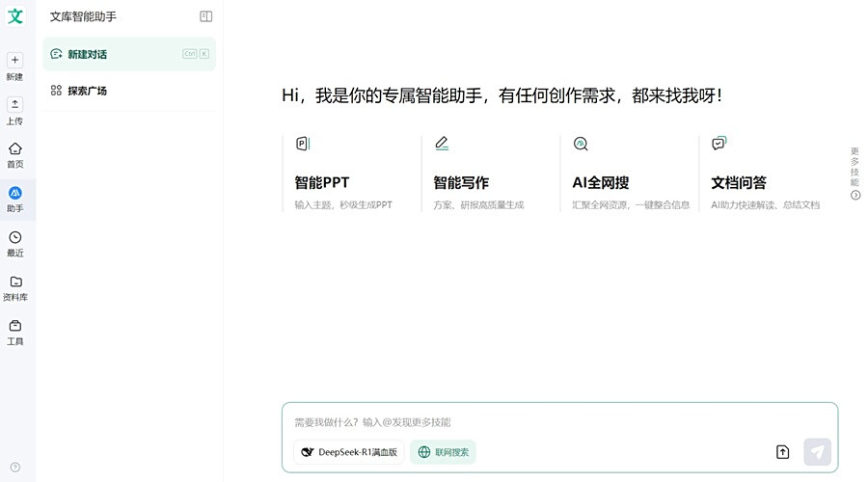Viewport: 868px width, 482px height.
Task: Open 最近 recent clock icon
Action: (14, 237)
